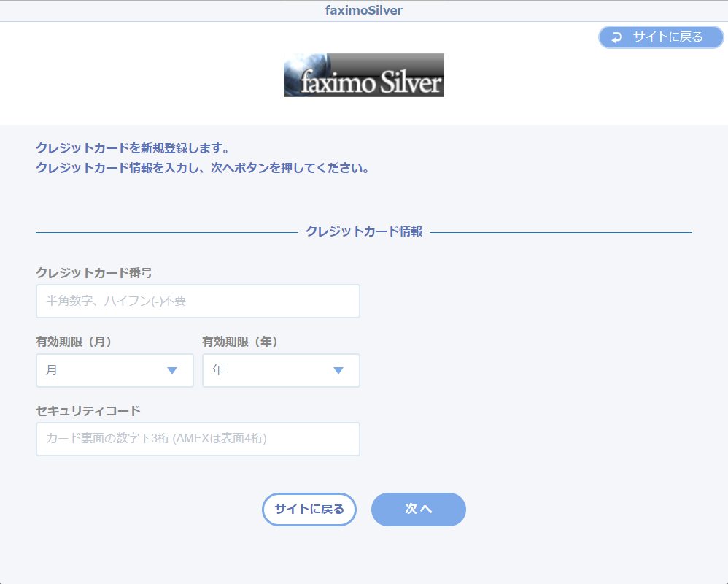The image size is (728, 584).
Task: Focus the クレジットカード番号 input field
Action: click(198, 301)
